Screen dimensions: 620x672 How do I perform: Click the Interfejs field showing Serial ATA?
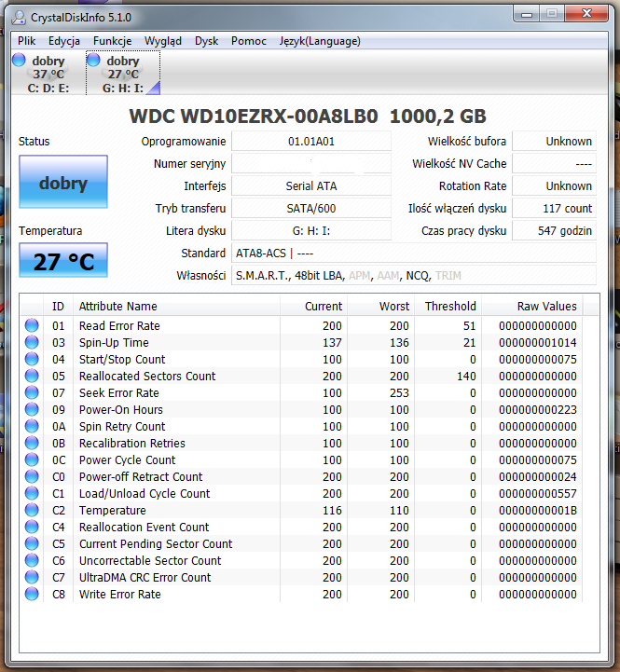pyautogui.click(x=311, y=186)
